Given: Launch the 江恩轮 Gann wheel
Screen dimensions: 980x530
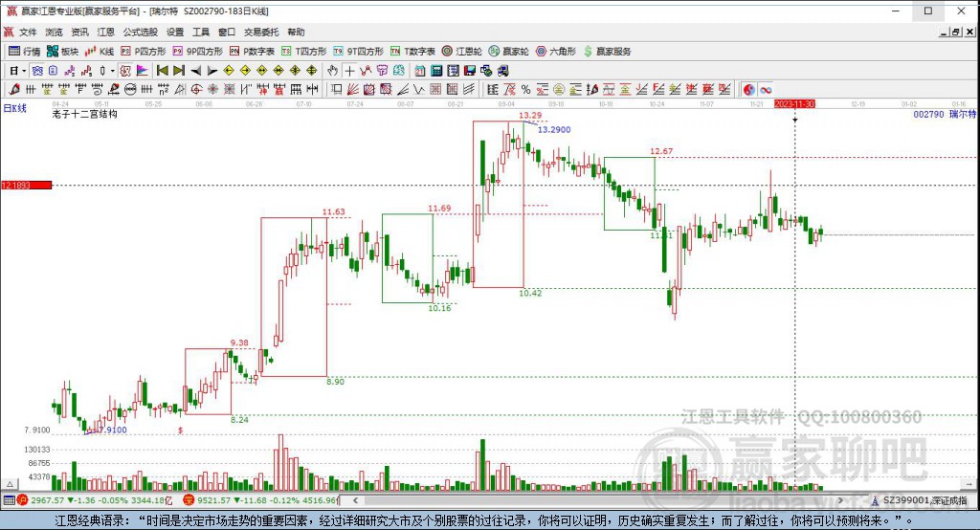Looking at the screenshot, I should (462, 52).
